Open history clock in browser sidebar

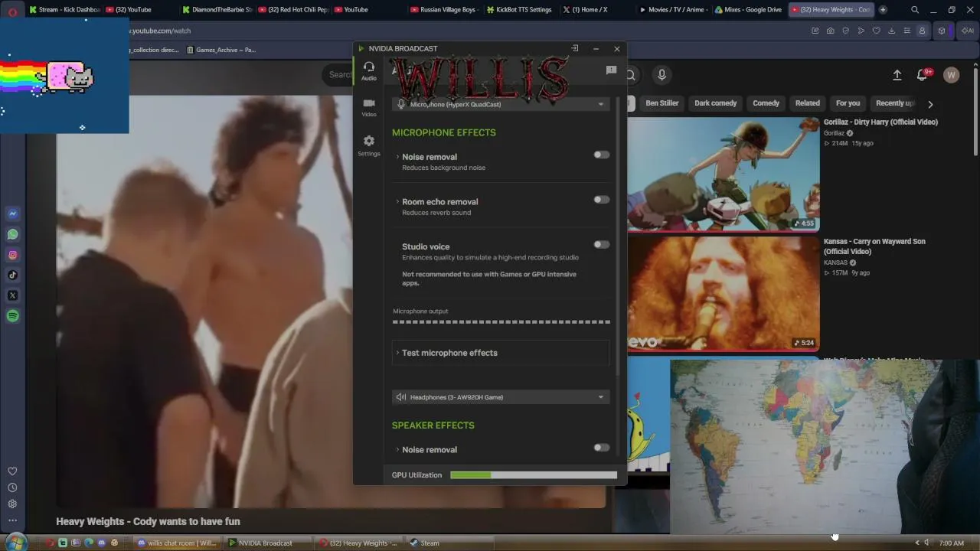point(12,487)
